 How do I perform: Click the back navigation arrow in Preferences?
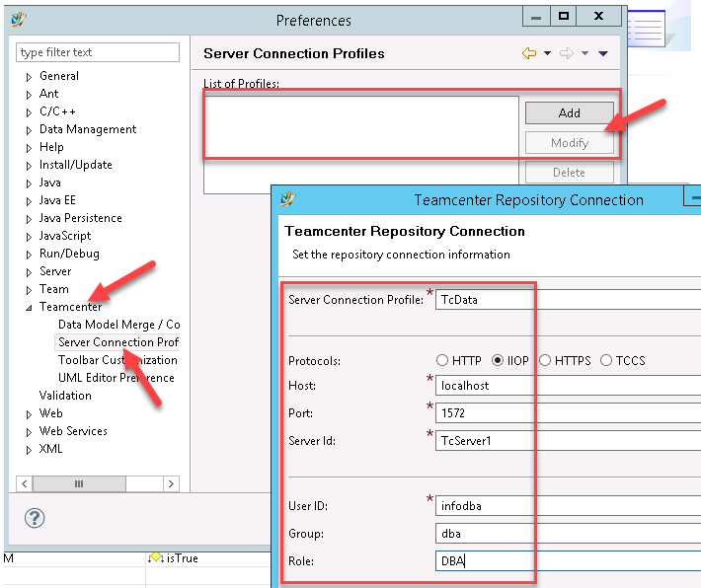(x=529, y=53)
